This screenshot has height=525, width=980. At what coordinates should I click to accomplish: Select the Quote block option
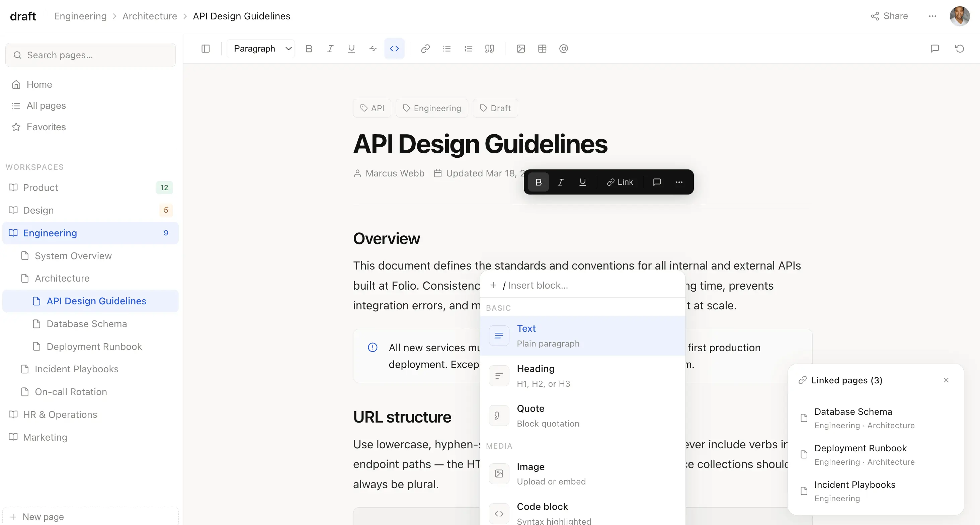pyautogui.click(x=583, y=416)
